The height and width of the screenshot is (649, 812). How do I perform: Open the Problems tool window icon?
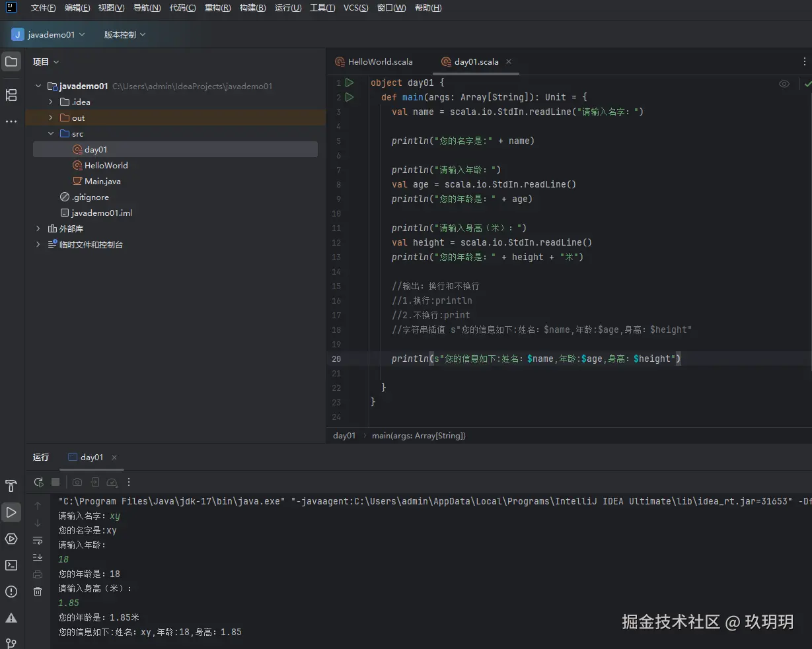click(x=11, y=592)
